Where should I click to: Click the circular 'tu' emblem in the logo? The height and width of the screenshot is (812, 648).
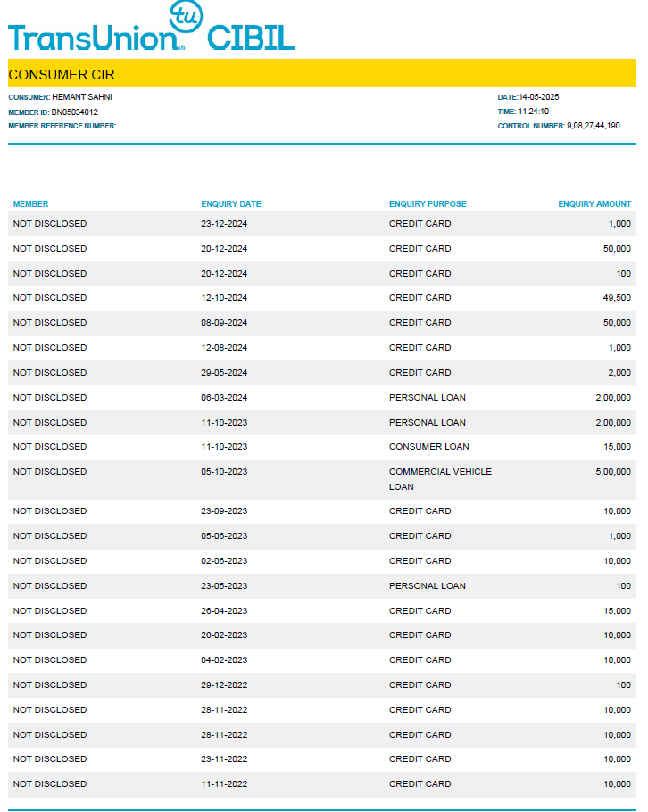tap(186, 16)
